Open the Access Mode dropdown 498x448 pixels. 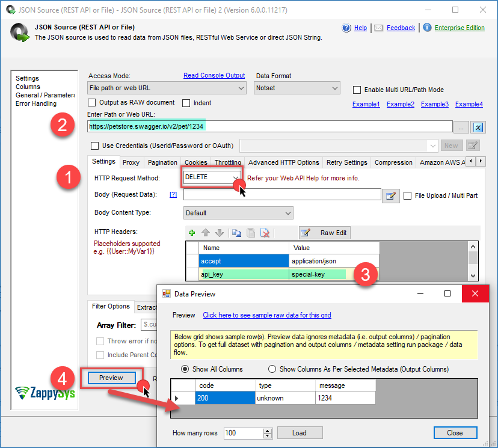pos(167,88)
